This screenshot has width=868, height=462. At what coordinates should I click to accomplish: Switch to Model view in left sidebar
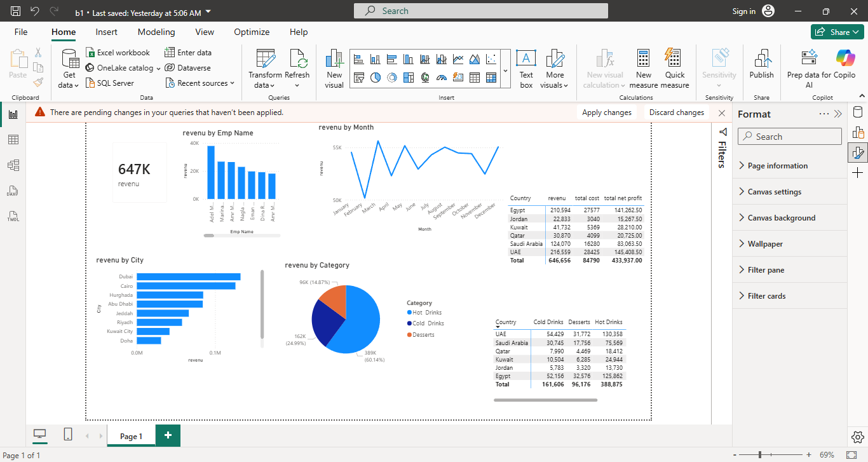click(13, 165)
